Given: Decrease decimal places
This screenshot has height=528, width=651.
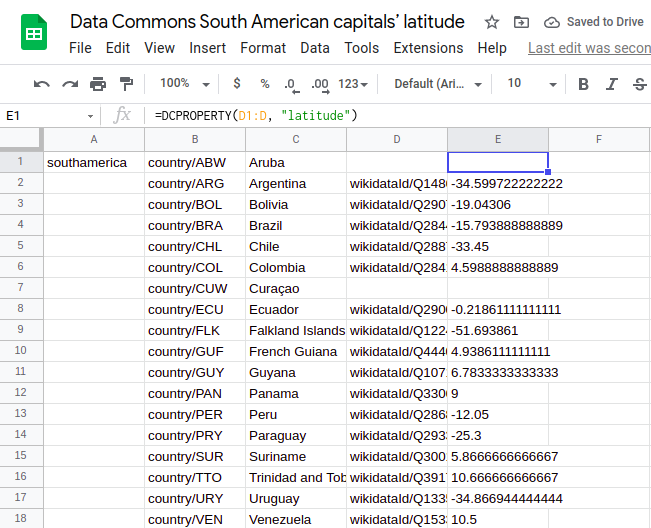Looking at the screenshot, I should (292, 86).
